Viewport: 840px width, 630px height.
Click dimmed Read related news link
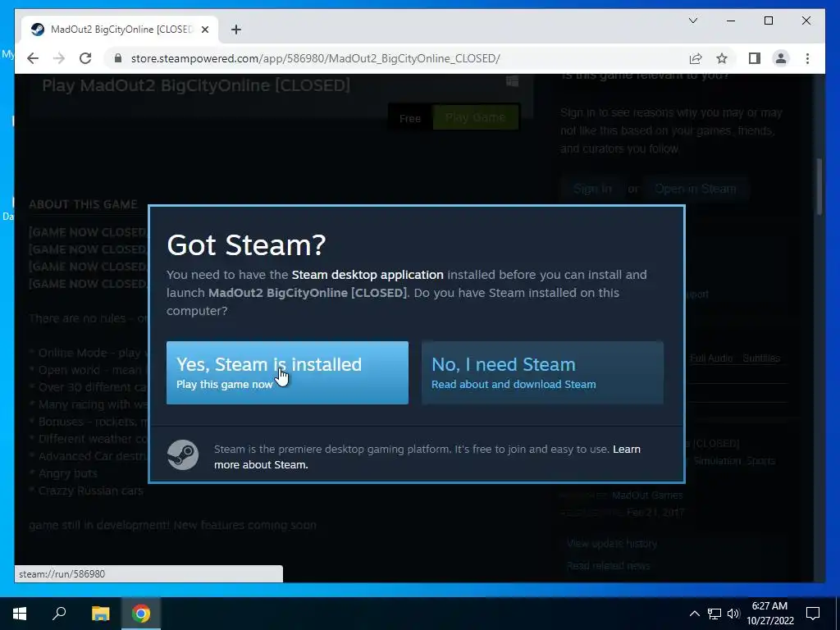pyautogui.click(x=608, y=566)
